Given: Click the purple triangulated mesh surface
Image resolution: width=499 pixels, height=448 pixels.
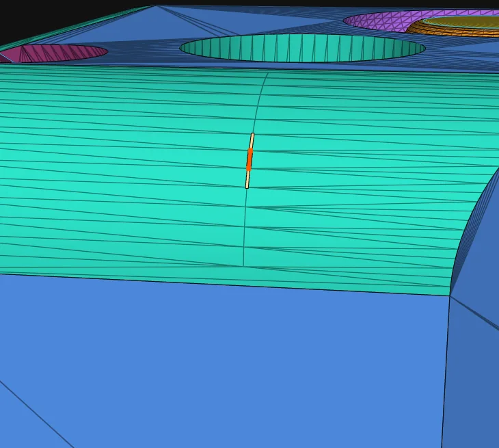Looking at the screenshot, I should point(382,21).
